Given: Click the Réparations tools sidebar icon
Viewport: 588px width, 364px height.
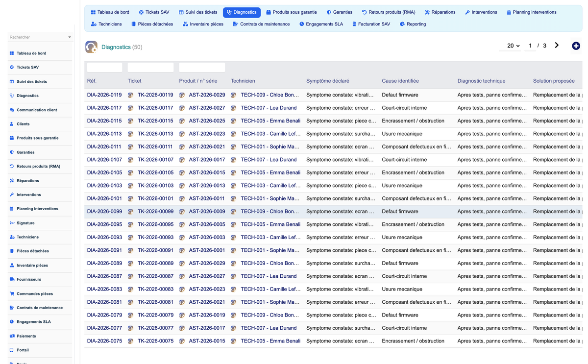Looking at the screenshot, I should [x=12, y=181].
